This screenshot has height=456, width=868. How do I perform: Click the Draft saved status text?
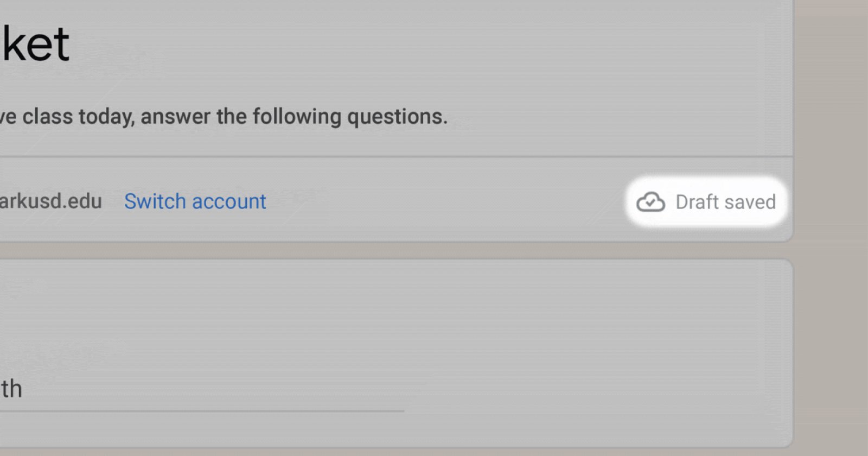(725, 202)
